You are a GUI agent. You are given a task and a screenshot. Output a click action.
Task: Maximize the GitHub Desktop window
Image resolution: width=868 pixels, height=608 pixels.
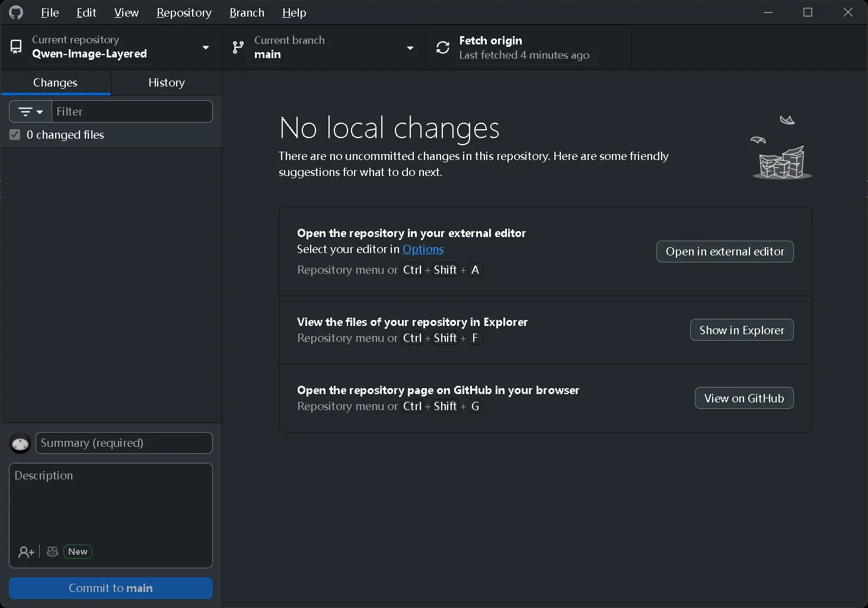click(808, 12)
